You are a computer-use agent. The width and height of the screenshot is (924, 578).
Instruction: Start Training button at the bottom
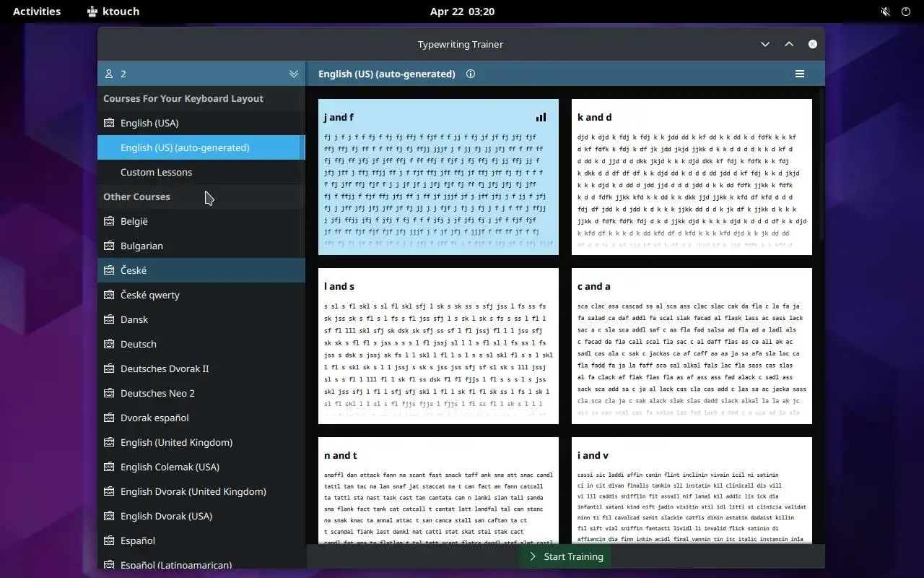pos(566,556)
